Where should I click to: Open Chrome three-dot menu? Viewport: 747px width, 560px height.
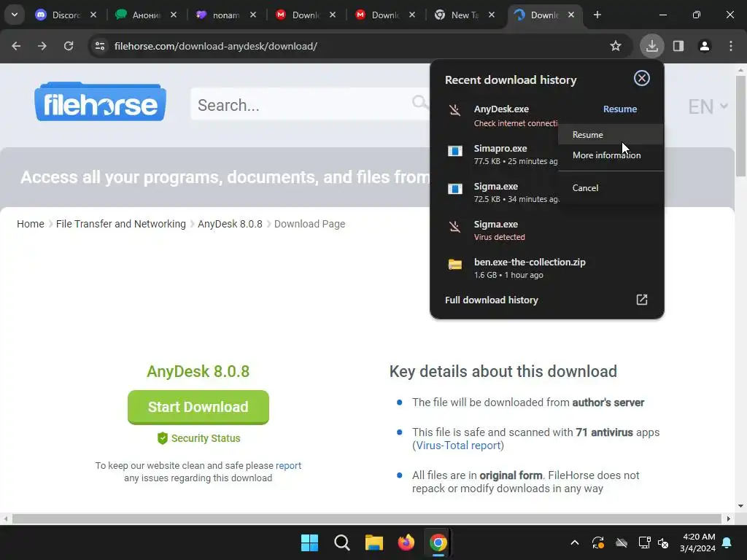[x=731, y=46]
